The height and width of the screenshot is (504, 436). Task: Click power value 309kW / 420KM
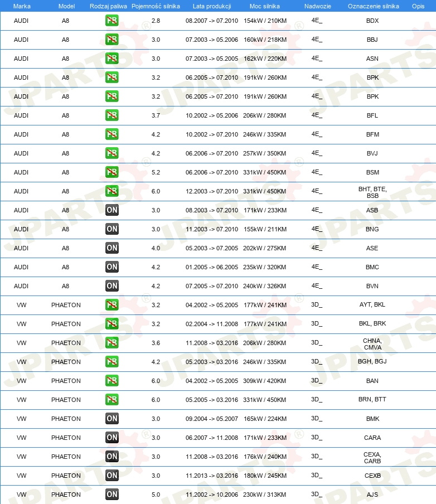point(265,381)
